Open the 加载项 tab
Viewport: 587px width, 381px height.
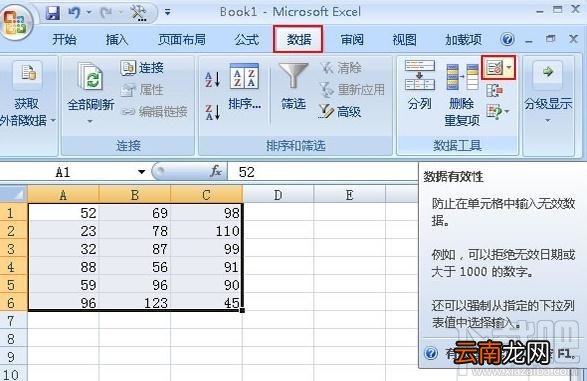(x=463, y=39)
